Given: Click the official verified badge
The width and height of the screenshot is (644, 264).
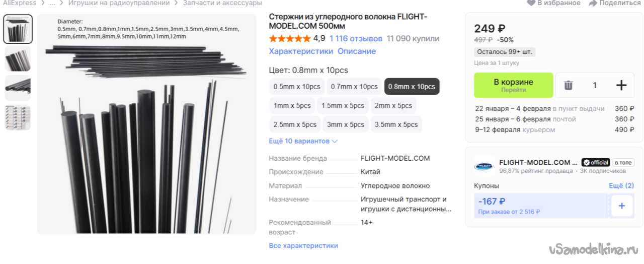Looking at the screenshot, I should (595, 163).
